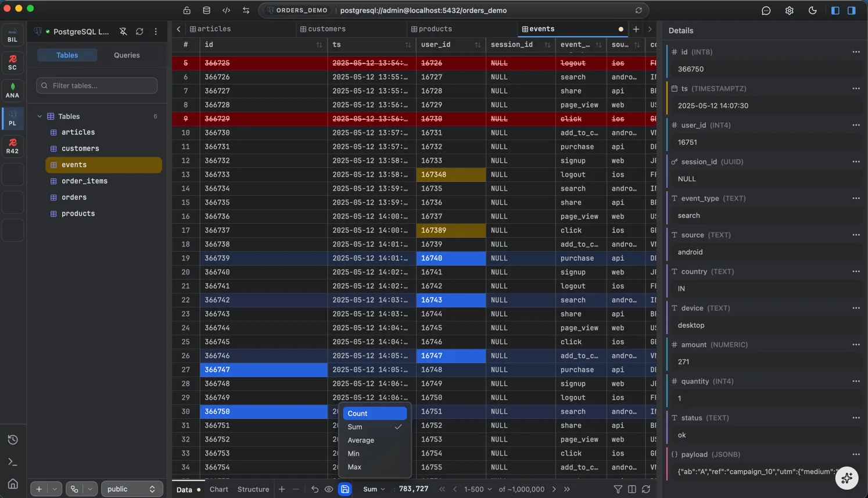This screenshot has height=498, width=868.
Task: Open the Sum aggregate dropdown
Action: click(x=374, y=489)
